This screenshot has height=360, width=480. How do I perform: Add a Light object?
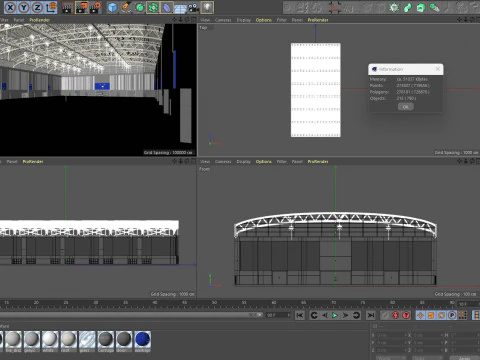coord(207,7)
